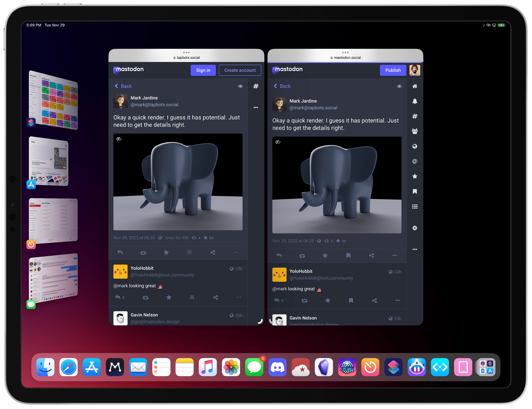Open YoloHobbit profile name in tapbots.social window

click(x=142, y=268)
